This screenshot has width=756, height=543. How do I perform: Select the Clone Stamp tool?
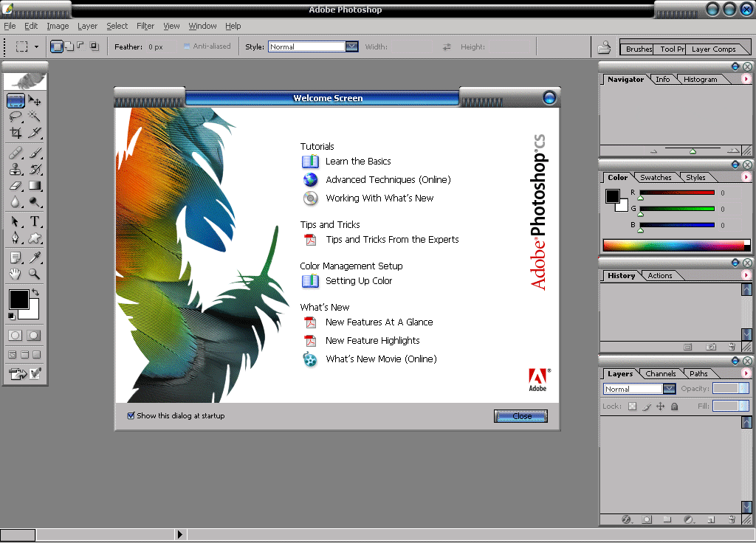coord(16,169)
